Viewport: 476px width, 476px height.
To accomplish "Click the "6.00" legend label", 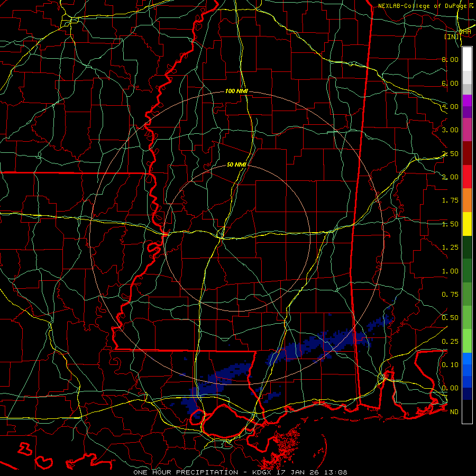I will (450, 83).
